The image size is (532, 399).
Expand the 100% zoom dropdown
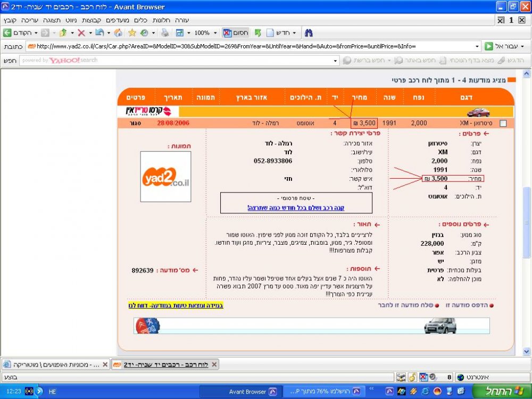click(215, 33)
